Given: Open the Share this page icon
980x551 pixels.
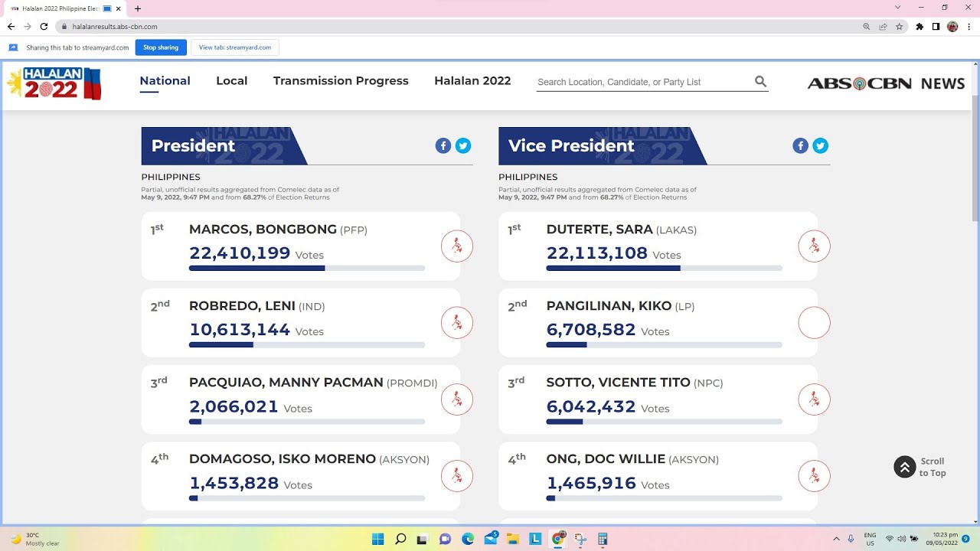Looking at the screenshot, I should 883,26.
